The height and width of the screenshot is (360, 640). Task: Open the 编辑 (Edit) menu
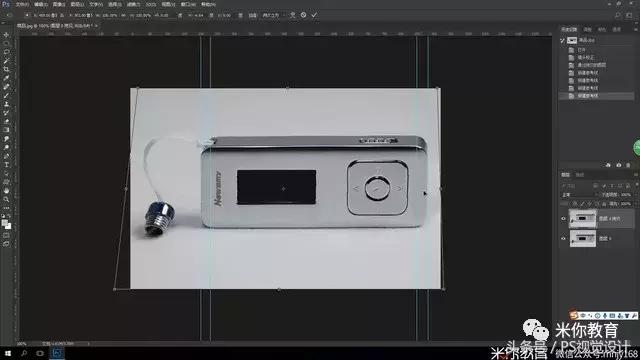tap(40, 4)
